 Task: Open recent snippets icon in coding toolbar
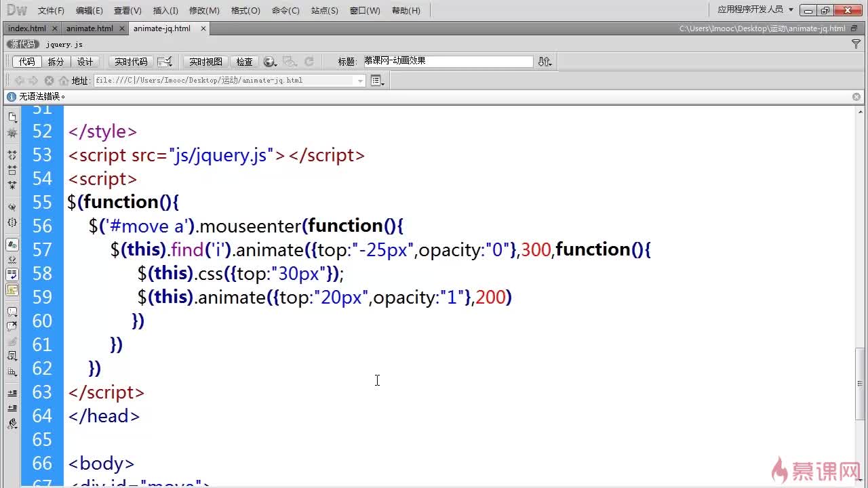click(12, 355)
